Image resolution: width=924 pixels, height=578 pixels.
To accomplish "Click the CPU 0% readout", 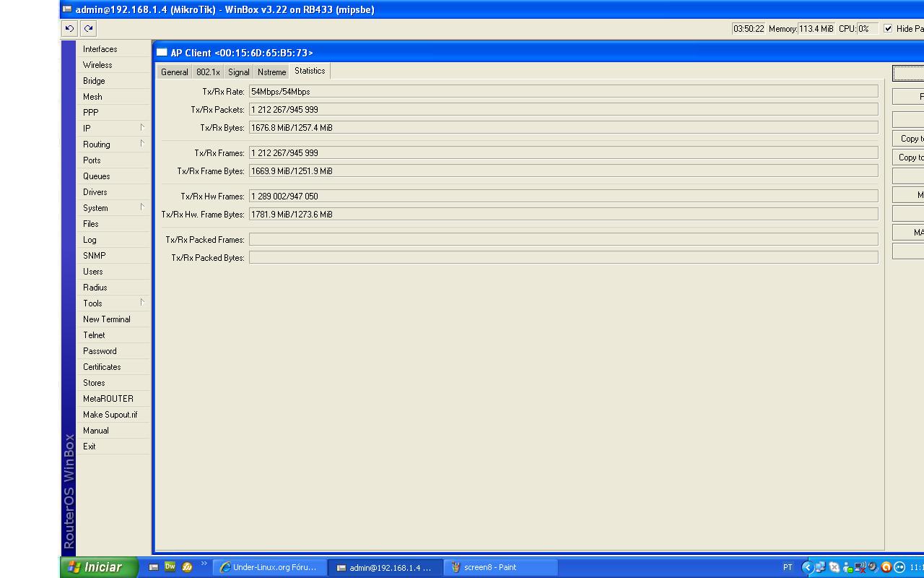I will (867, 29).
